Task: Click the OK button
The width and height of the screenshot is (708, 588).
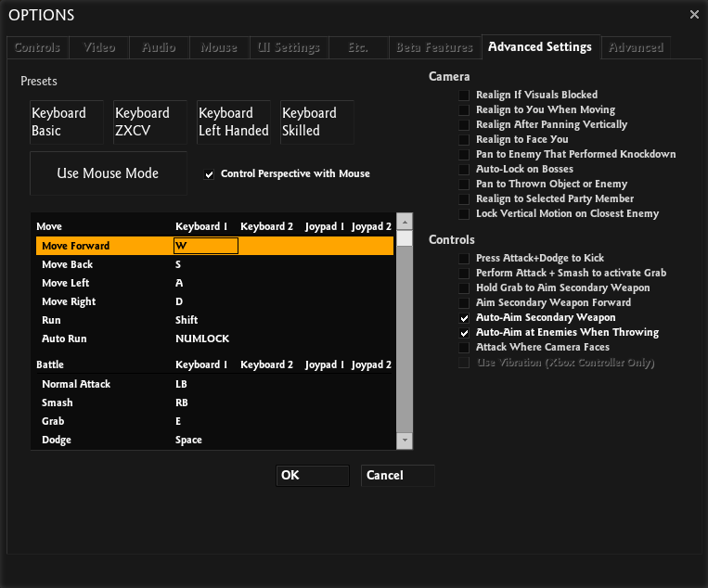Action: tap(312, 476)
